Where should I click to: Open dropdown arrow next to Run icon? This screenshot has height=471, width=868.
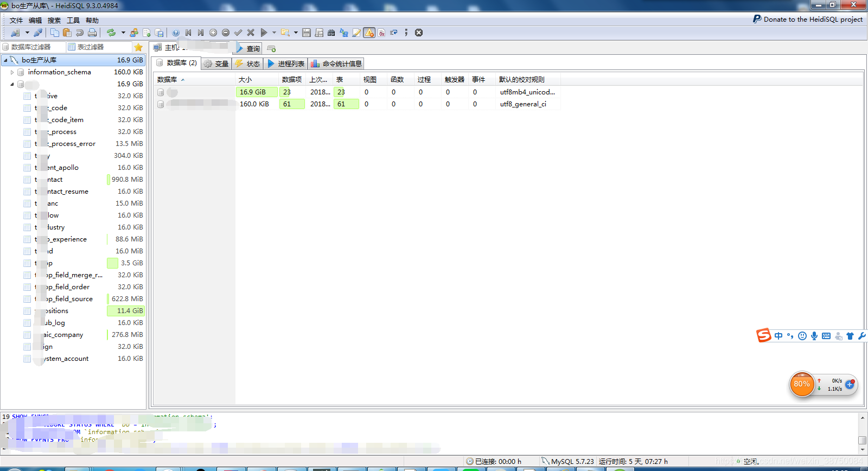[x=274, y=33]
